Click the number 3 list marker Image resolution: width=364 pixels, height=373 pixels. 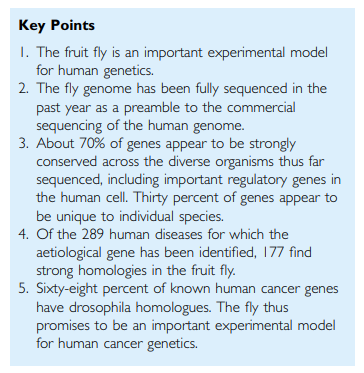point(25,143)
